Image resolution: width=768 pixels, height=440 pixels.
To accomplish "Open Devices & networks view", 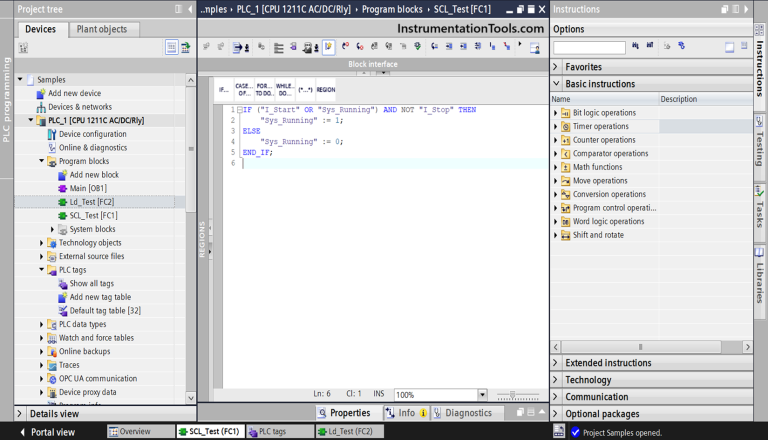I will (80, 107).
